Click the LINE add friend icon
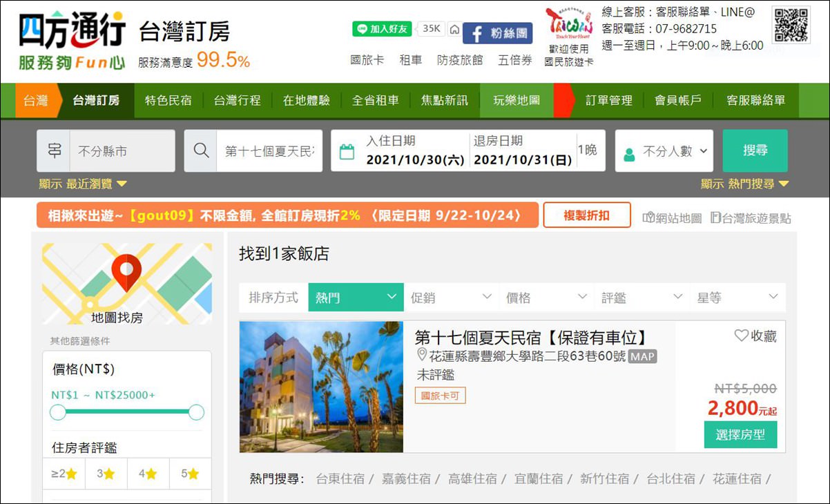The width and height of the screenshot is (830, 504). pyautogui.click(x=382, y=29)
